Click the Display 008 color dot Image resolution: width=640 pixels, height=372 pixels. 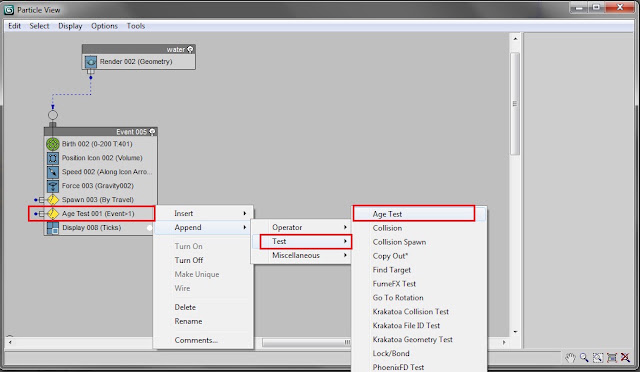(150, 228)
